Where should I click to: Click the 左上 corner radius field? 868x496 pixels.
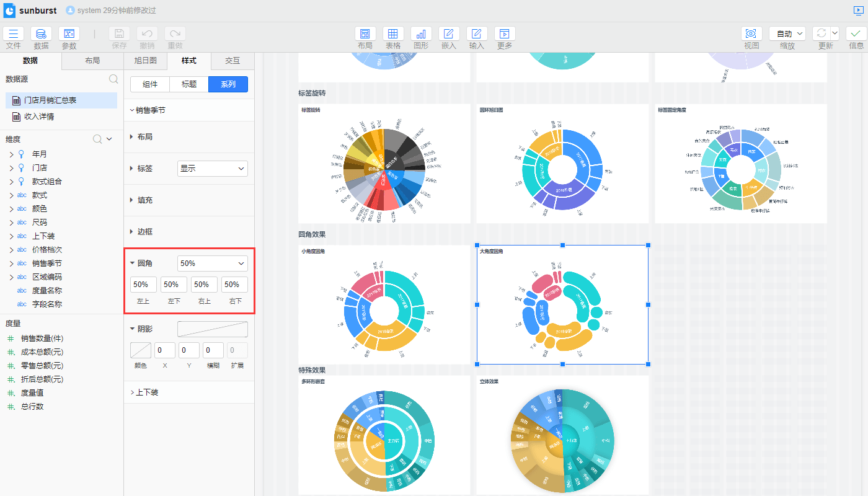pos(143,285)
